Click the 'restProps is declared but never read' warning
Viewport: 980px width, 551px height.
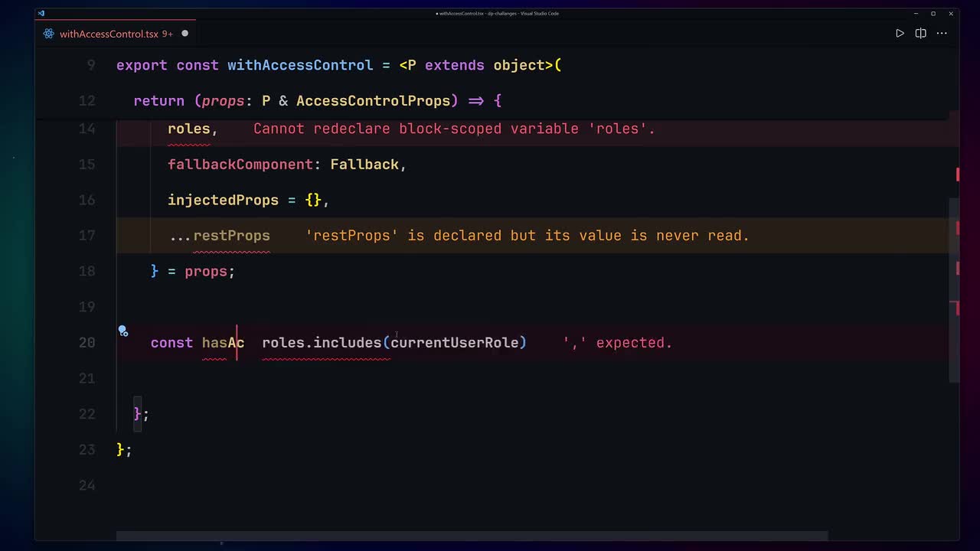tap(527, 236)
